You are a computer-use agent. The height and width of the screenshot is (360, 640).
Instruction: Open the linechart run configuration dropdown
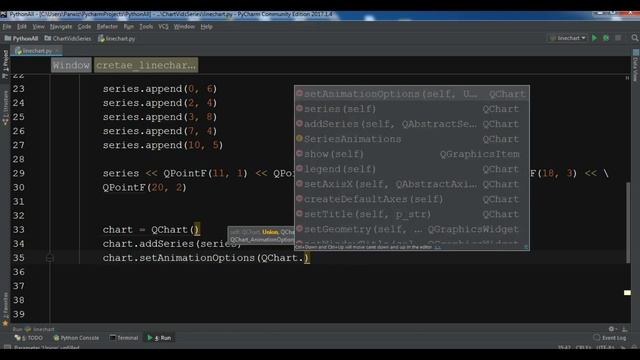[567, 38]
